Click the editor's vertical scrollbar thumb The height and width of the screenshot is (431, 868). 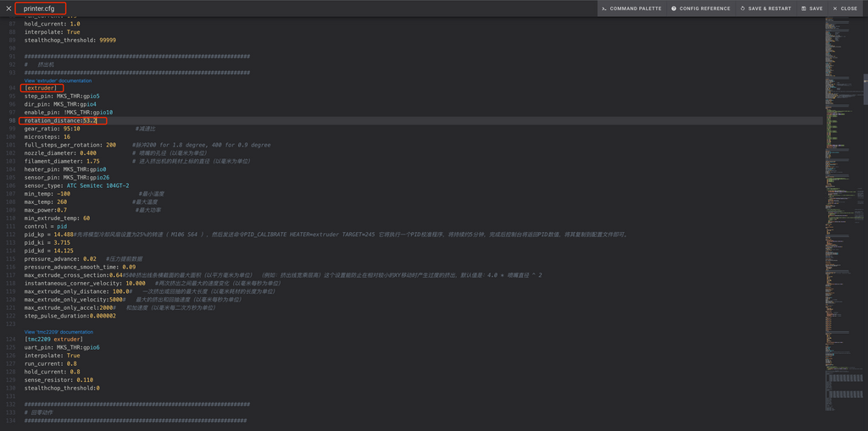(x=865, y=89)
